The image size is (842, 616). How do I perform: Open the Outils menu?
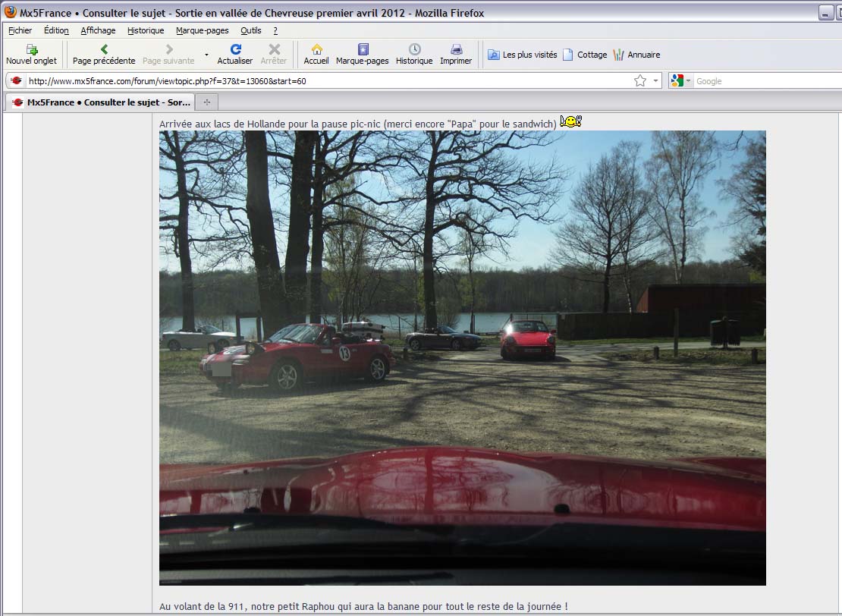coord(251,30)
